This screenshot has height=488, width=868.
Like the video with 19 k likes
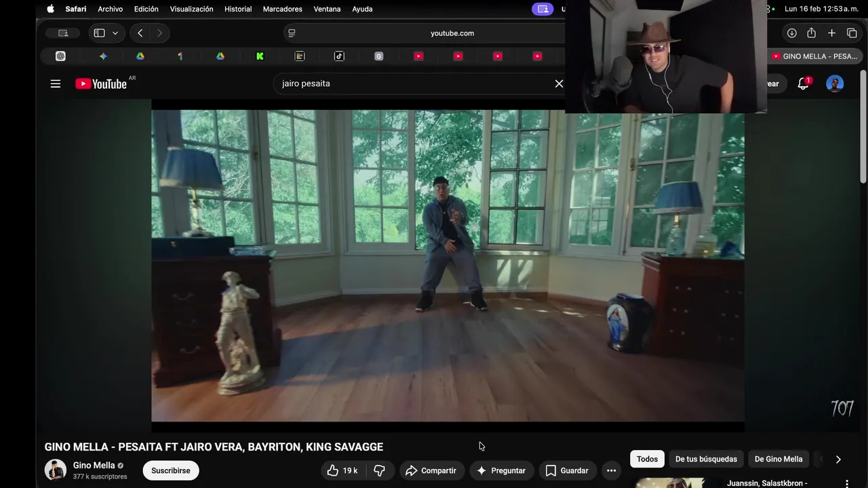[342, 470]
